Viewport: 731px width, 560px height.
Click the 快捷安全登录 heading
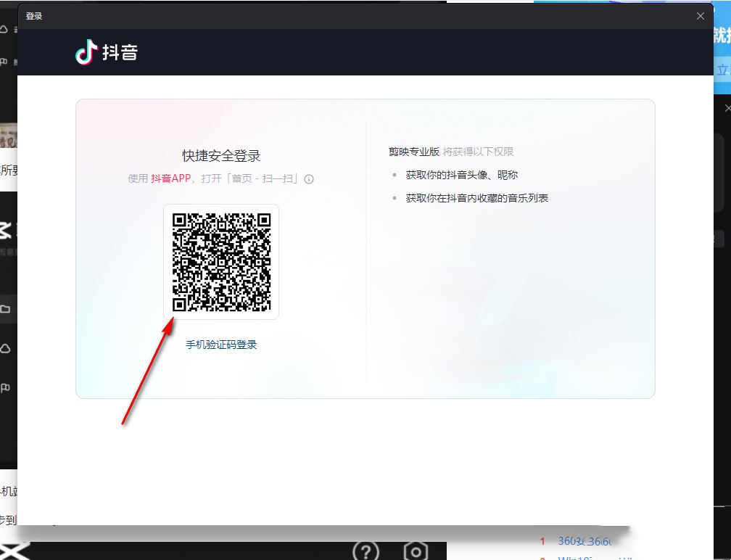(221, 156)
